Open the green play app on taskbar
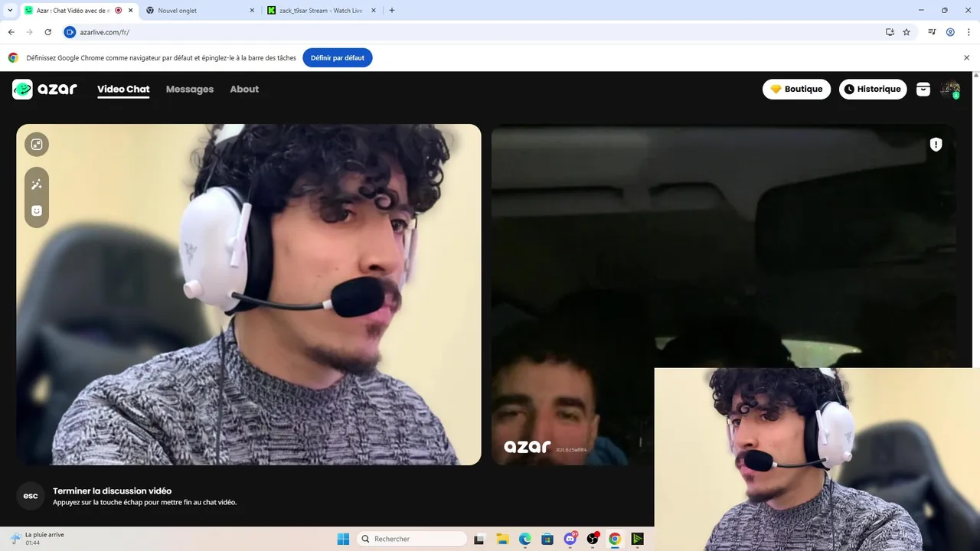The height and width of the screenshot is (551, 980). tap(637, 539)
